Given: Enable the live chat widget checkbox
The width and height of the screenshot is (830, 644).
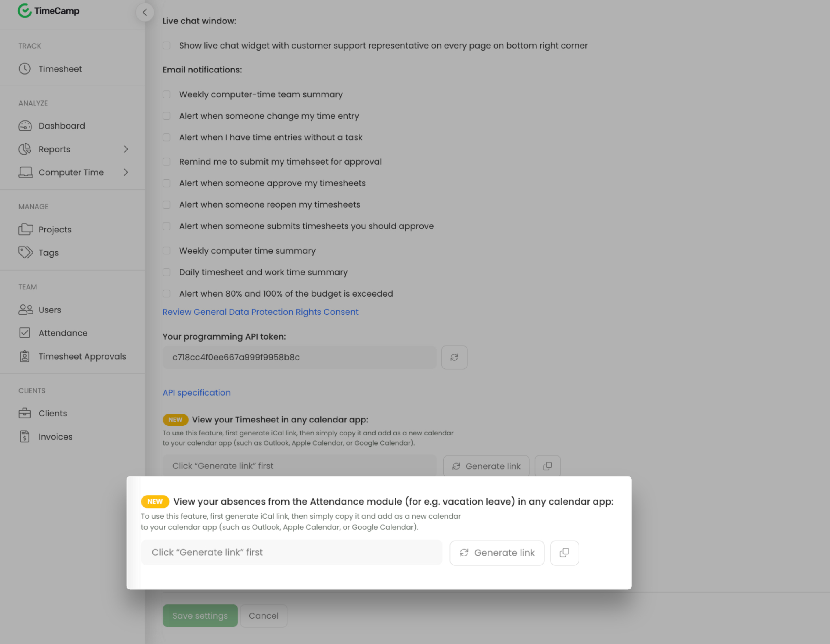Looking at the screenshot, I should tap(167, 46).
